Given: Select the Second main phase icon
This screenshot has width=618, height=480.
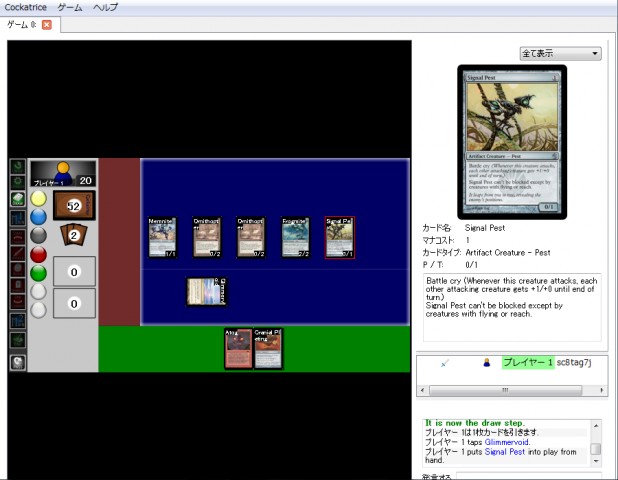Looking at the screenshot, I should tap(18, 321).
